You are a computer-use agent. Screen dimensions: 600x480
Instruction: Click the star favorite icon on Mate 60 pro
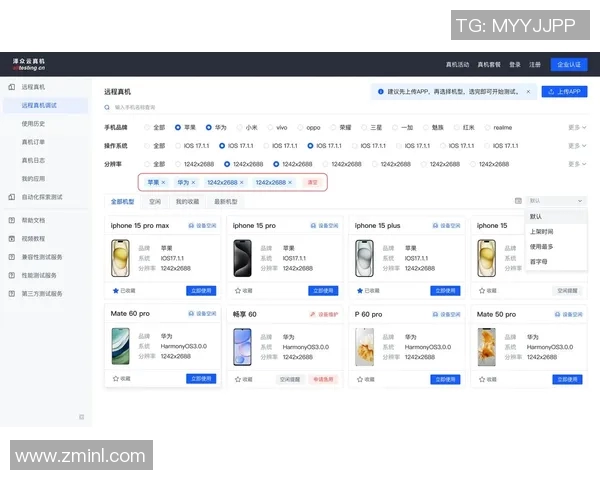pos(116,379)
